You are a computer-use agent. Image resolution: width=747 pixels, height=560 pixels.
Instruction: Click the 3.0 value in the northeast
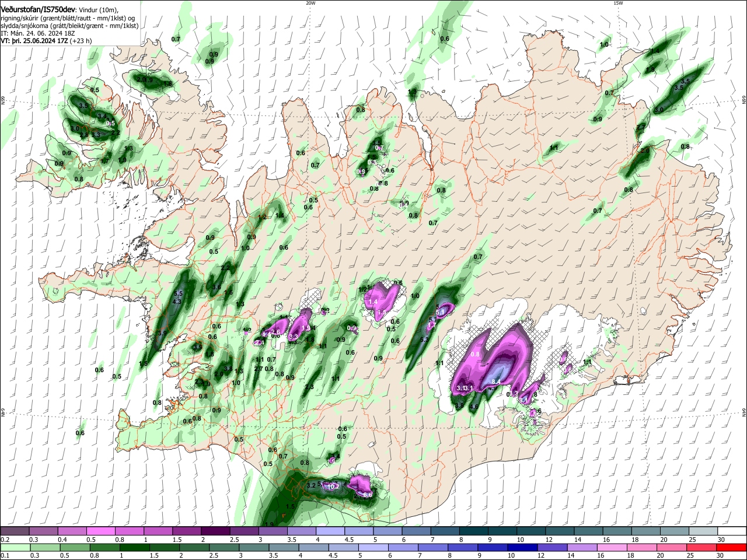(659, 110)
